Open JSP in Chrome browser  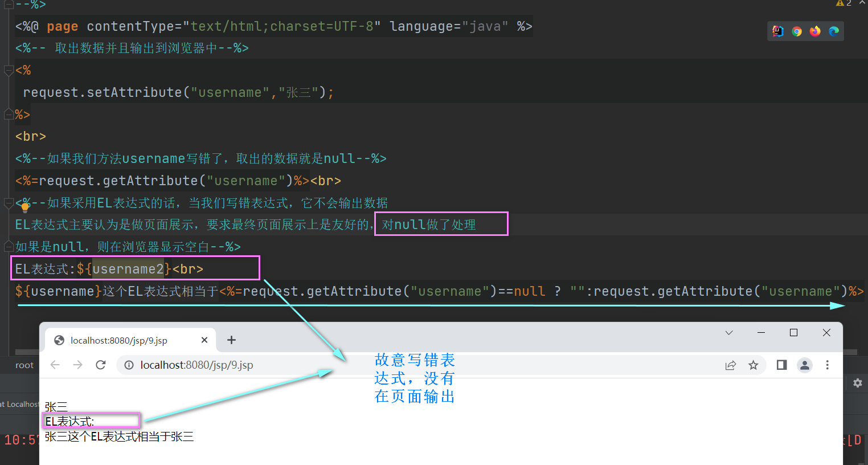[x=797, y=31]
